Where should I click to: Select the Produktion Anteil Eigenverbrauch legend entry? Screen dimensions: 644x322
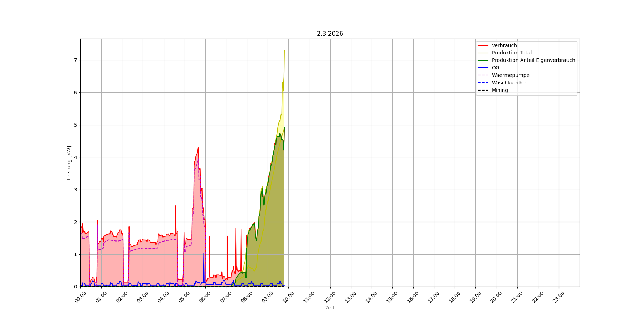click(533, 60)
